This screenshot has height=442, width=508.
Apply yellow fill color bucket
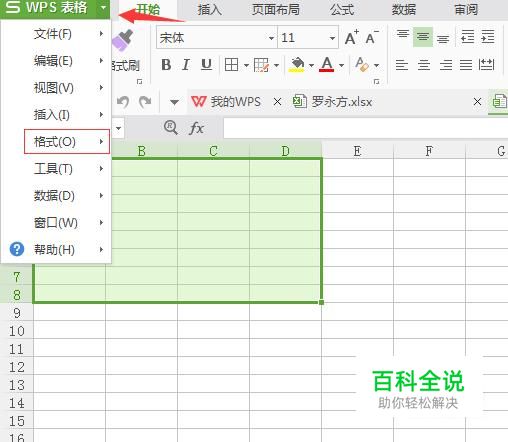click(x=297, y=65)
